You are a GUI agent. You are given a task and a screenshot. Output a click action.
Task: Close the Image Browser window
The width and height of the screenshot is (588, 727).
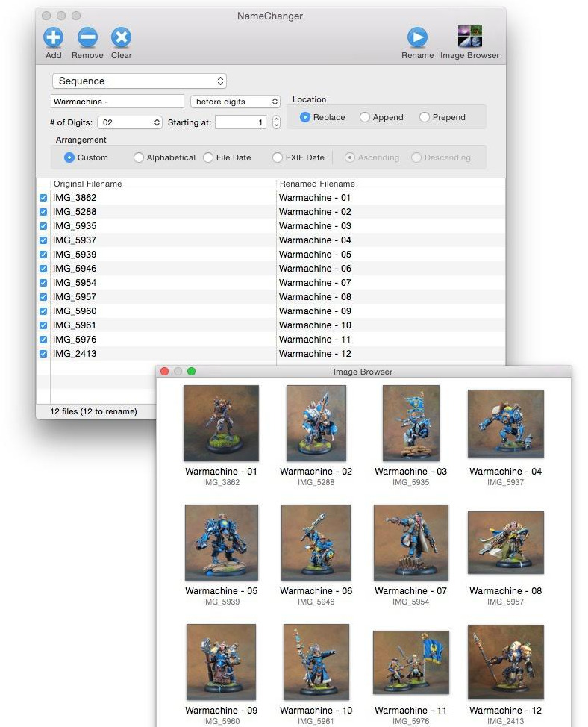pos(164,372)
